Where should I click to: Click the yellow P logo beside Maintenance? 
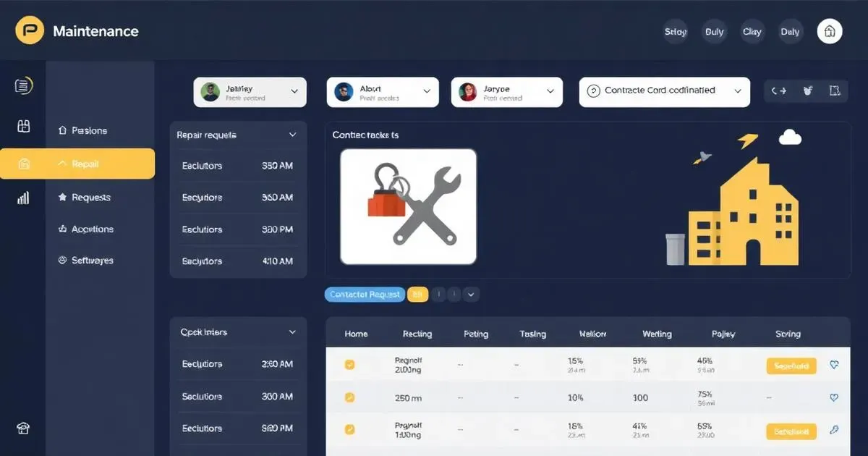[30, 31]
